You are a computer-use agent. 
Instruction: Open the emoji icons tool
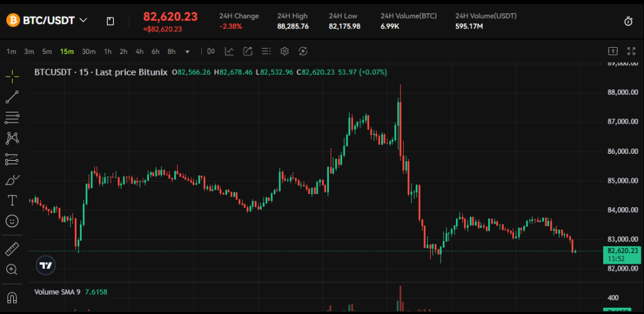(x=13, y=221)
